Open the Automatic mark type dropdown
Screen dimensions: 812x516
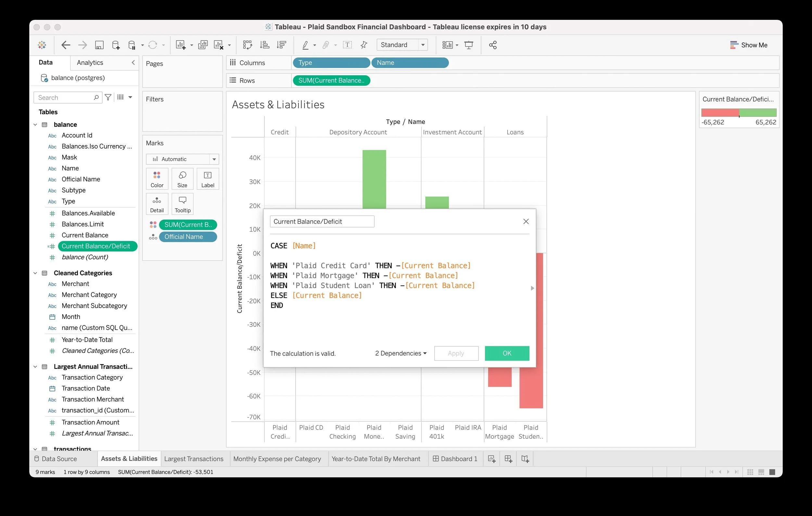[x=182, y=159]
